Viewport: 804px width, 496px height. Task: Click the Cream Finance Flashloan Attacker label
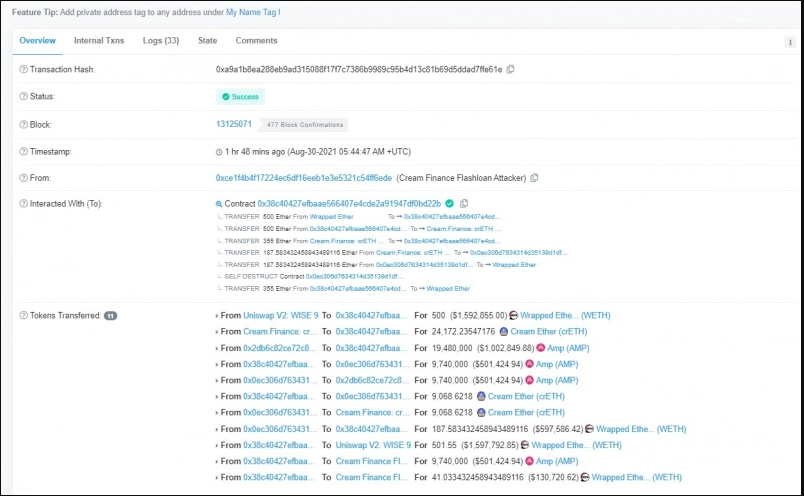[461, 178]
